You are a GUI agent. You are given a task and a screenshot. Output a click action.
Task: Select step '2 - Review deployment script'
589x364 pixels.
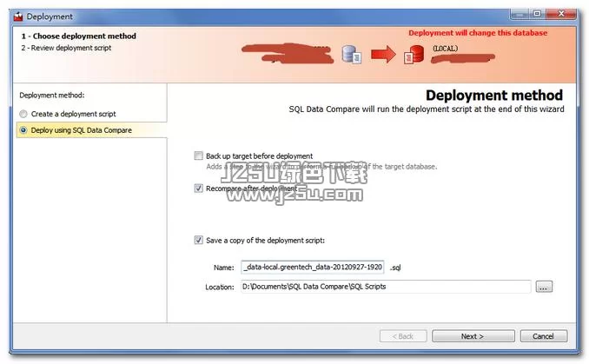[x=67, y=48]
